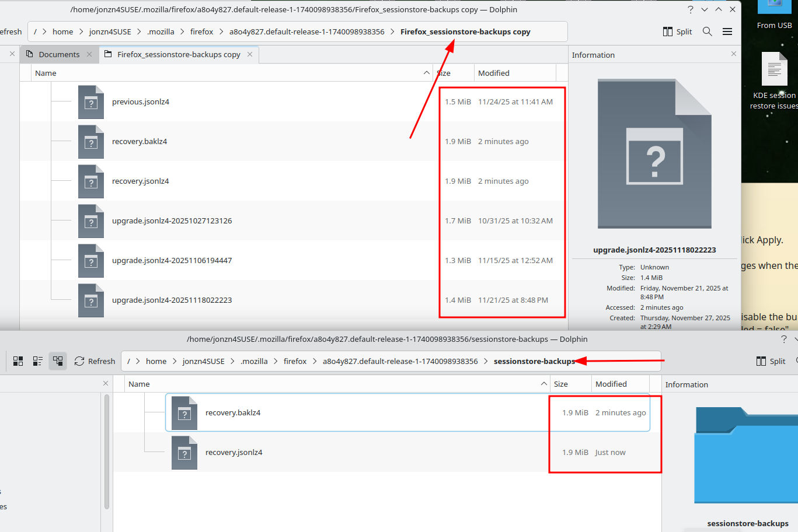Sort by Size column in lower window
The width and height of the screenshot is (798, 532).
click(570, 384)
